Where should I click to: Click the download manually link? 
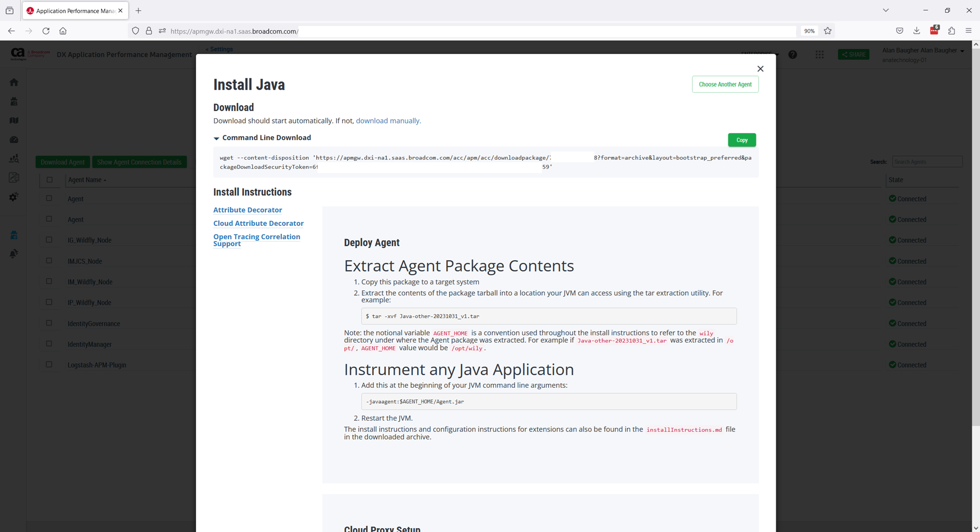pos(388,121)
